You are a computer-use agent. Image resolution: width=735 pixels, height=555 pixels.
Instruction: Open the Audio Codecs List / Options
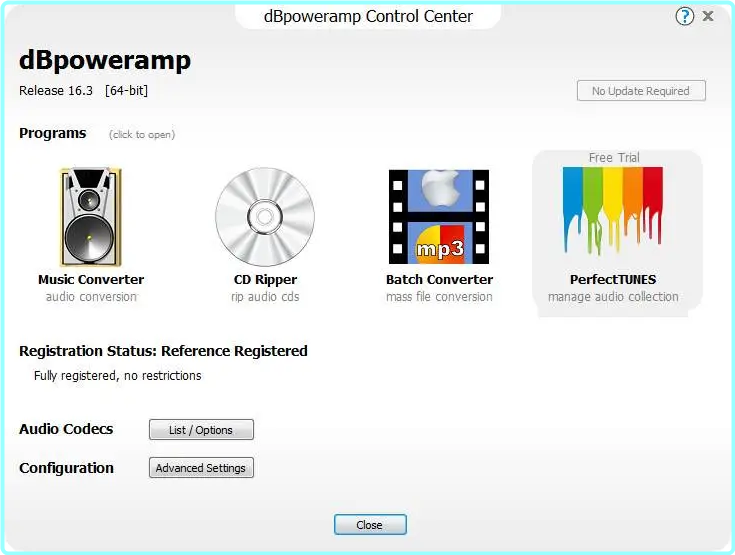point(201,429)
